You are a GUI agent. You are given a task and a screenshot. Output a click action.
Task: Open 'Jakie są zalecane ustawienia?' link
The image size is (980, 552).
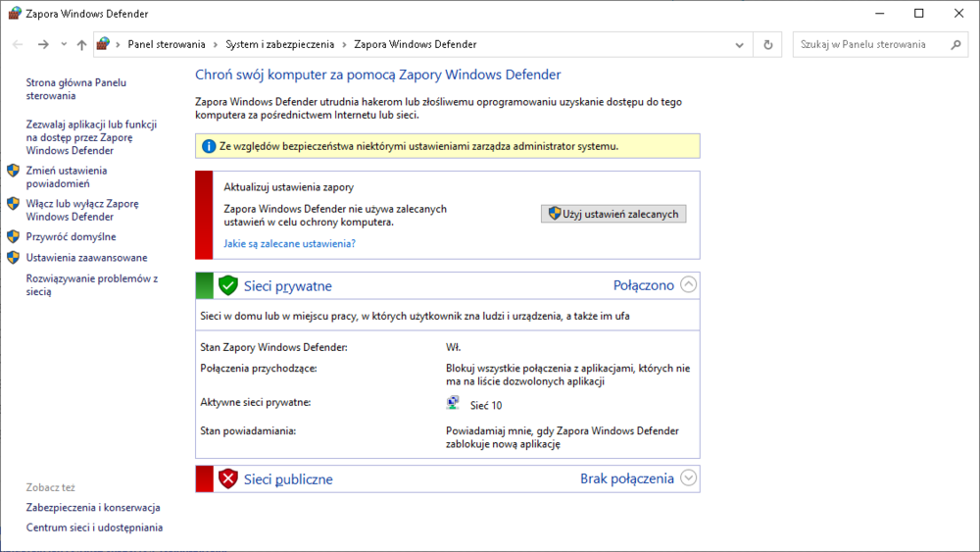pyautogui.click(x=289, y=244)
